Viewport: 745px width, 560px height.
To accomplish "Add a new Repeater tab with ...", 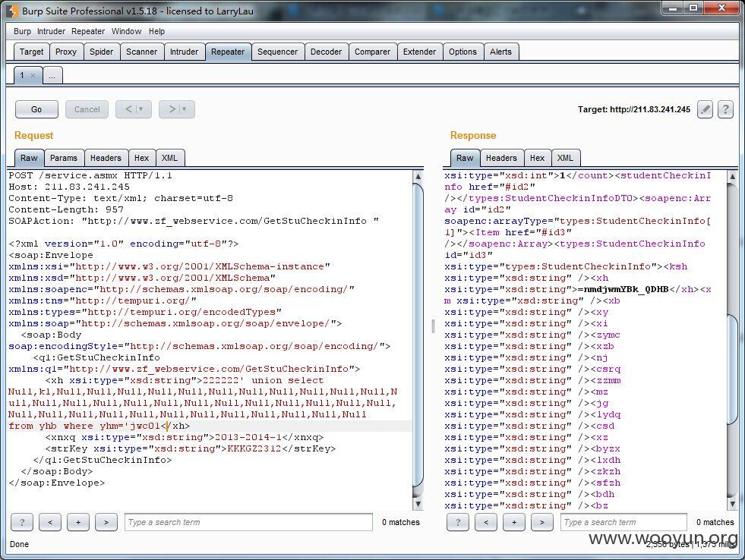I will pos(52,75).
